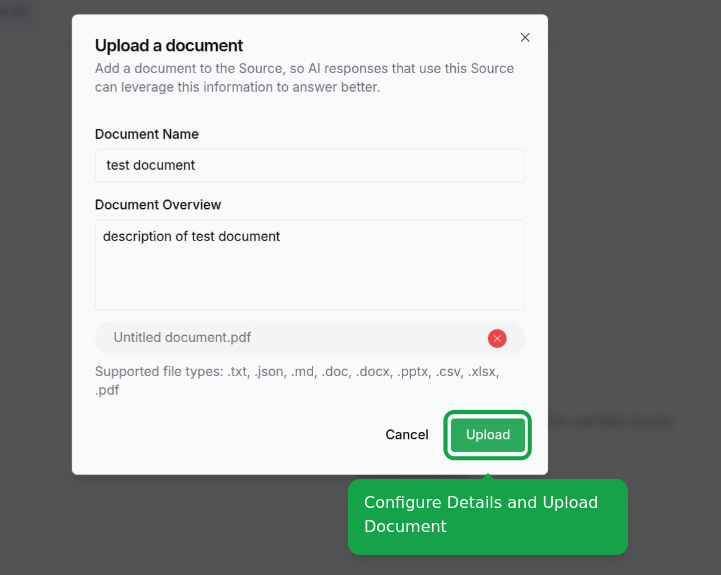This screenshot has height=575, width=721.
Task: Click the Document Overview label
Action: [x=158, y=205]
